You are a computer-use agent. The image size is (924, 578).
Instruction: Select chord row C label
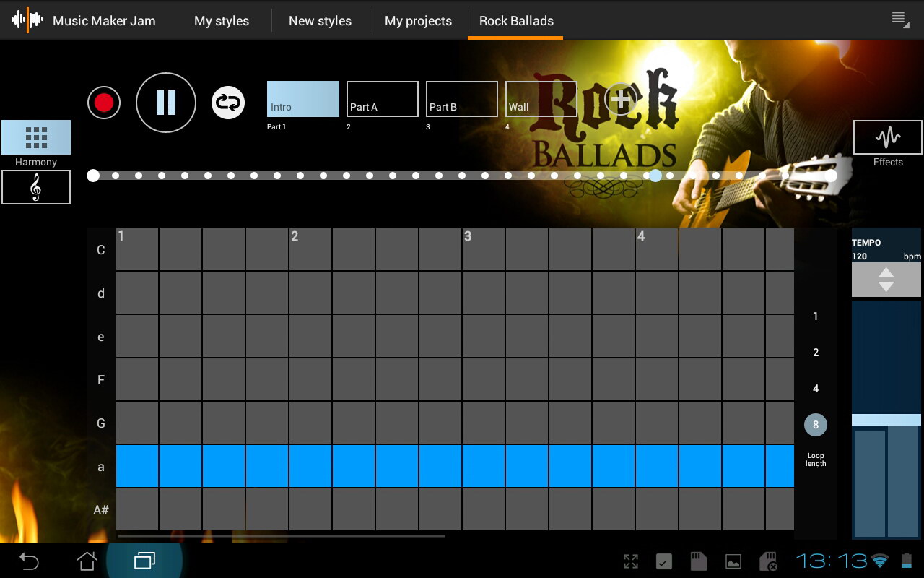(101, 250)
